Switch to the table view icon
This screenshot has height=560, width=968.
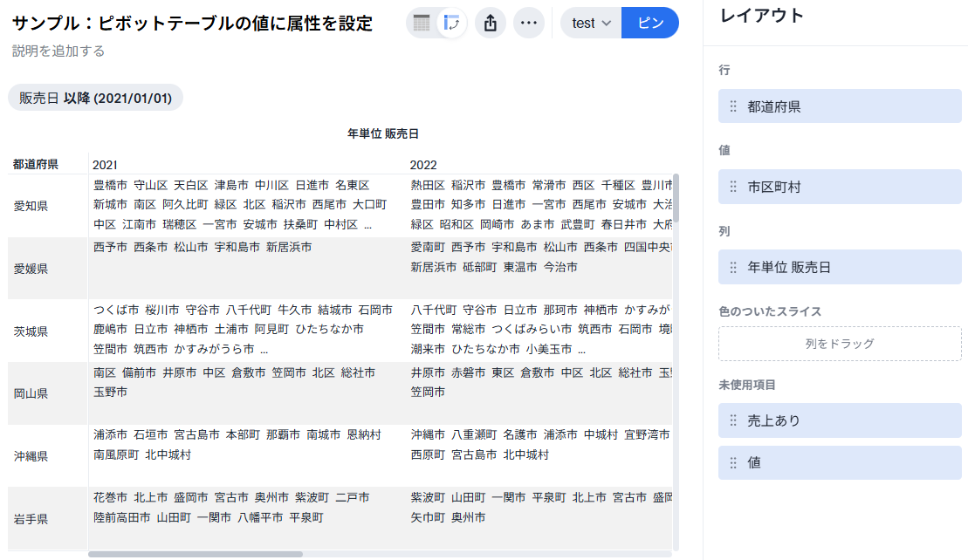(422, 24)
